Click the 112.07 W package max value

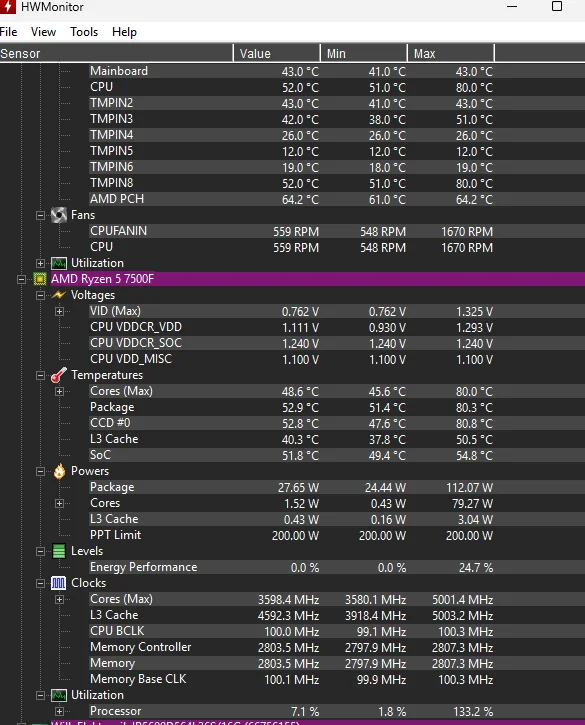[x=469, y=487]
